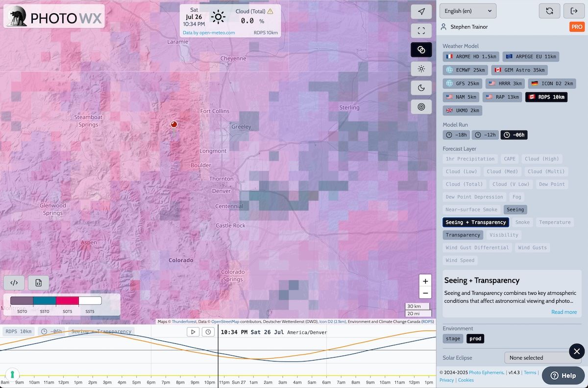Click the teal S5T0 legend swatch
The height and width of the screenshot is (388, 588).
coord(45,301)
